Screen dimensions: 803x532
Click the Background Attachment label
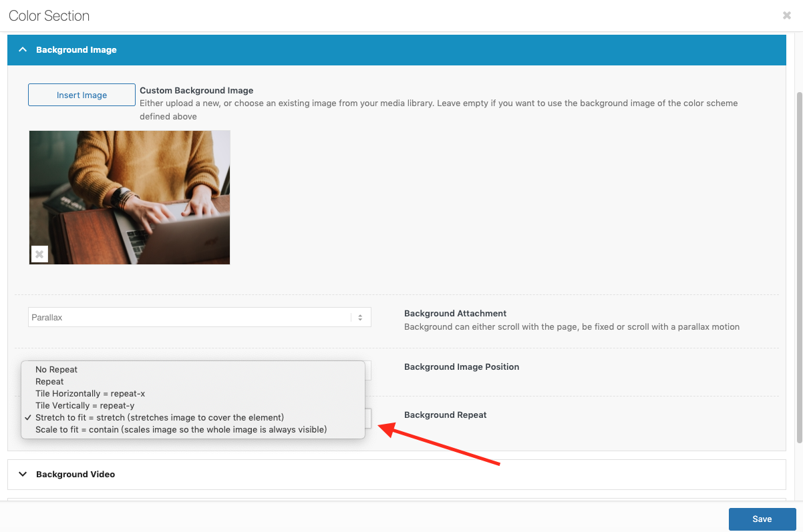[x=456, y=313]
